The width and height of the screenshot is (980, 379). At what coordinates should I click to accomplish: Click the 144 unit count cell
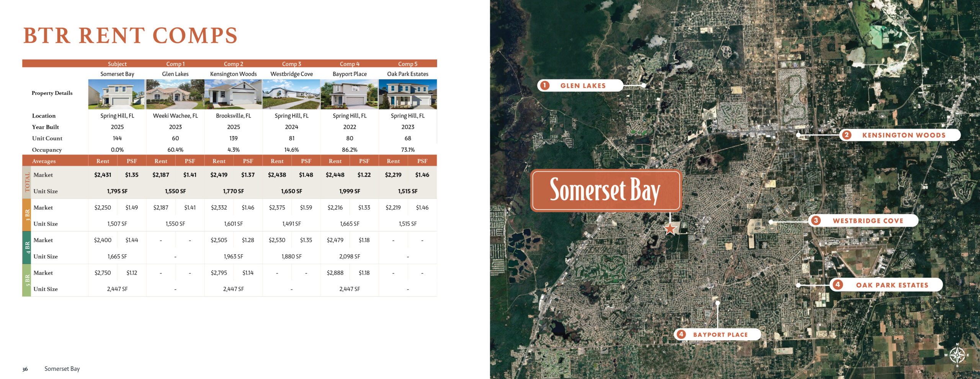click(117, 138)
